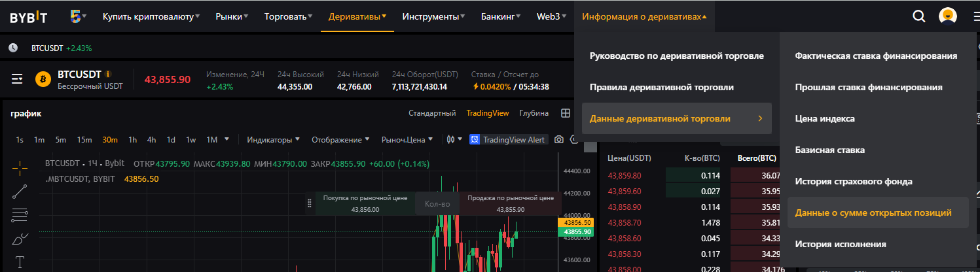This screenshot has width=980, height=272.
Task: Switch chart layout with grid icon
Action: click(x=566, y=113)
